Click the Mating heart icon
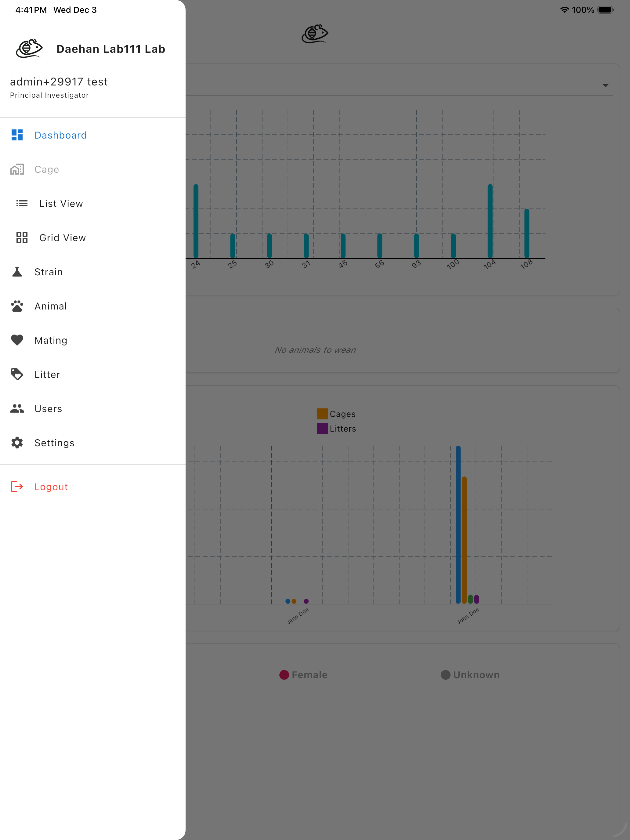The height and width of the screenshot is (840, 630). 17,340
